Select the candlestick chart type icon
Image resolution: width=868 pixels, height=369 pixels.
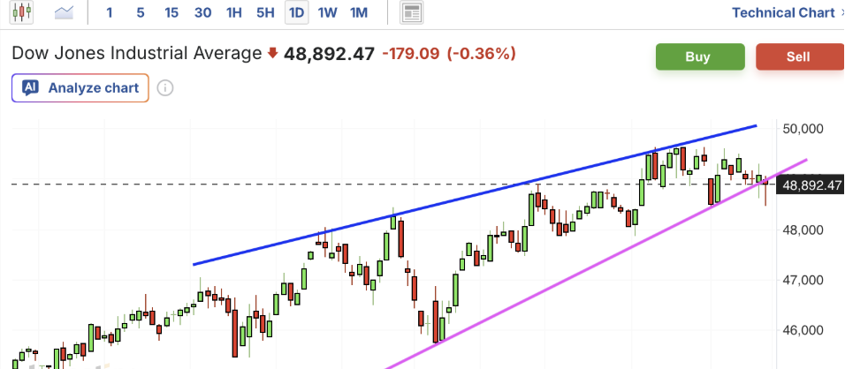tap(23, 12)
